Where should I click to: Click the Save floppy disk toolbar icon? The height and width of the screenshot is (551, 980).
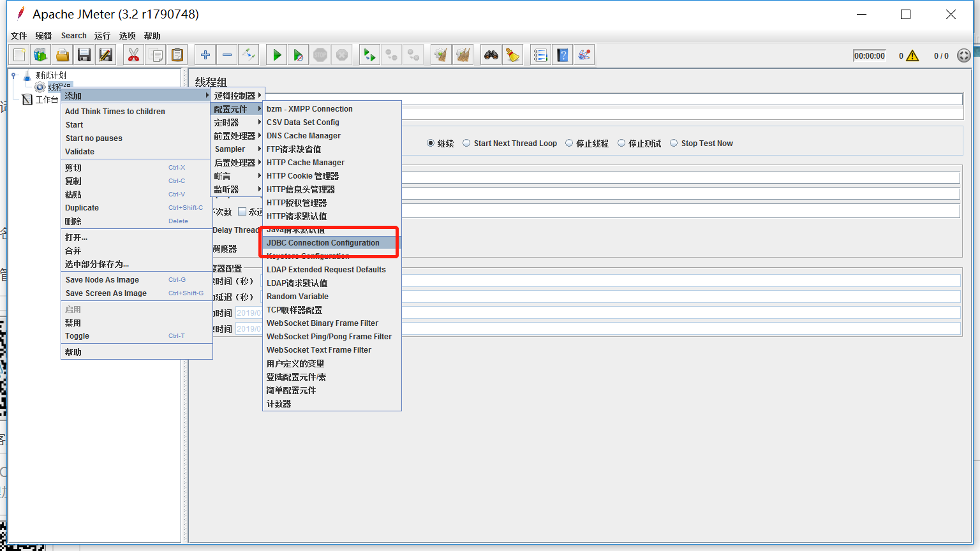tap(84, 55)
